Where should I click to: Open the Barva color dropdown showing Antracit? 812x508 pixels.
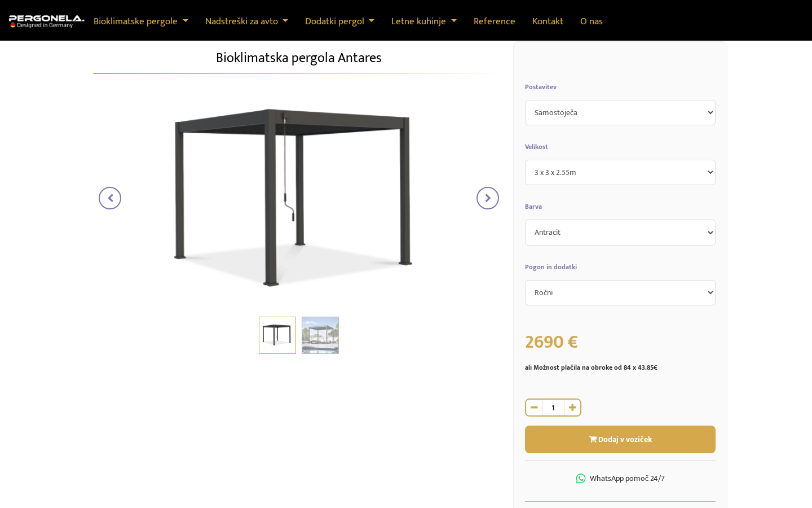(x=620, y=232)
